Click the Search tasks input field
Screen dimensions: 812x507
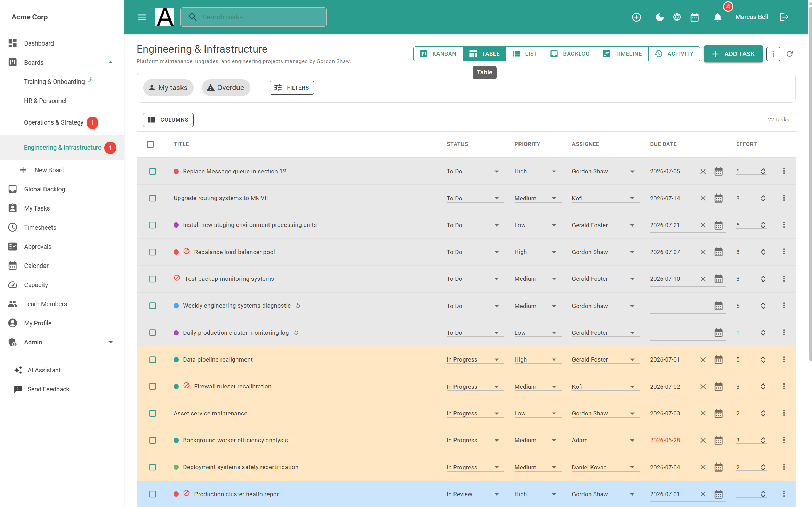coord(253,17)
